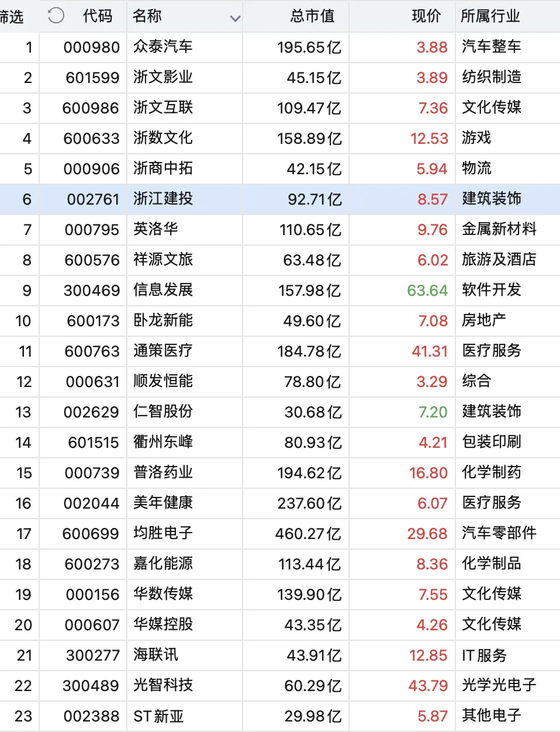This screenshot has width=560, height=732.
Task: Select stock code 600986
Action: (91, 108)
